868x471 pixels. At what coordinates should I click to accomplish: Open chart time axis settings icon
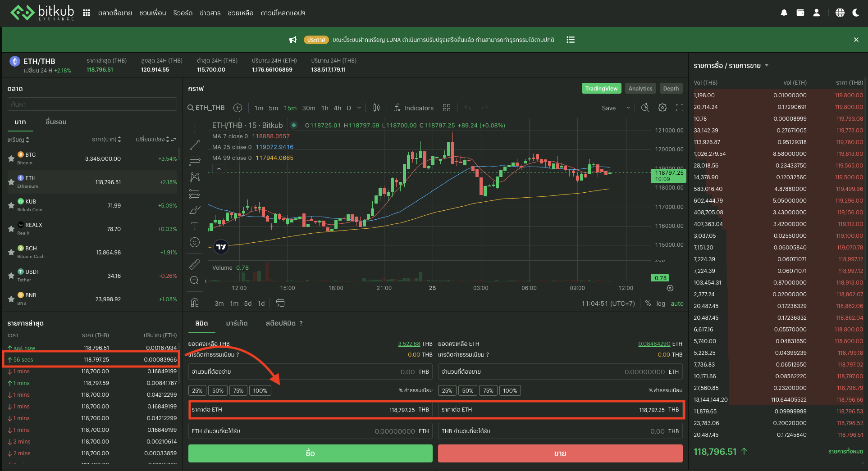tap(670, 288)
